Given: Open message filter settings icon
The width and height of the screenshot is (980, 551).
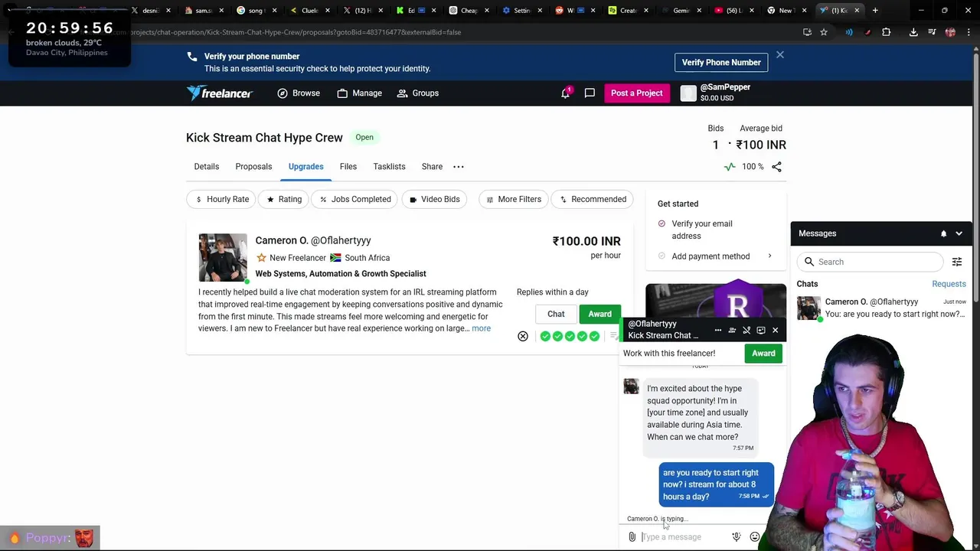Looking at the screenshot, I should (957, 262).
